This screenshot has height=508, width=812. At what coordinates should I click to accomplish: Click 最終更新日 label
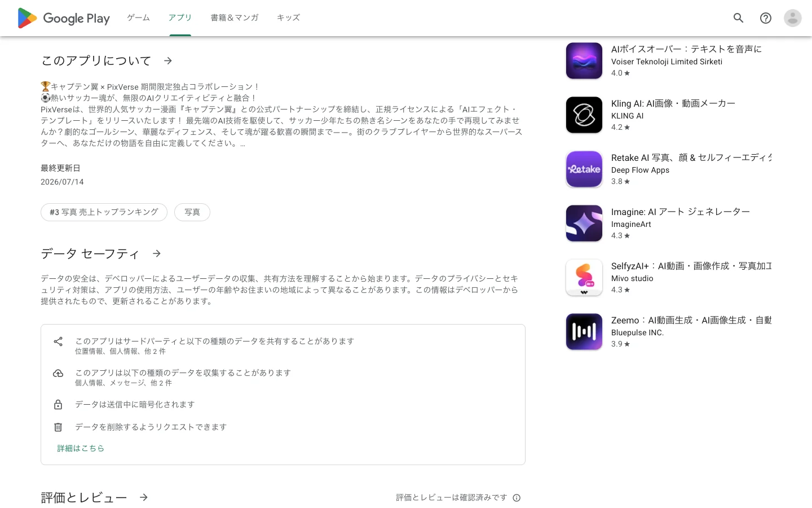(60, 168)
